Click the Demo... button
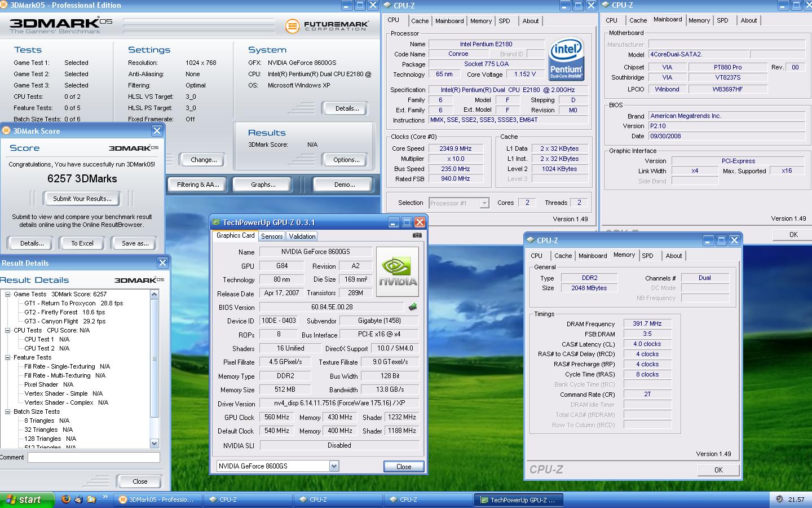 pyautogui.click(x=345, y=185)
